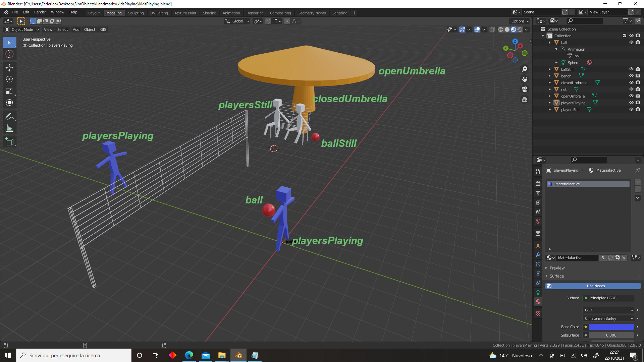Hide the bench object in outliner
Screen dimensions: 644x362
[x=631, y=76]
